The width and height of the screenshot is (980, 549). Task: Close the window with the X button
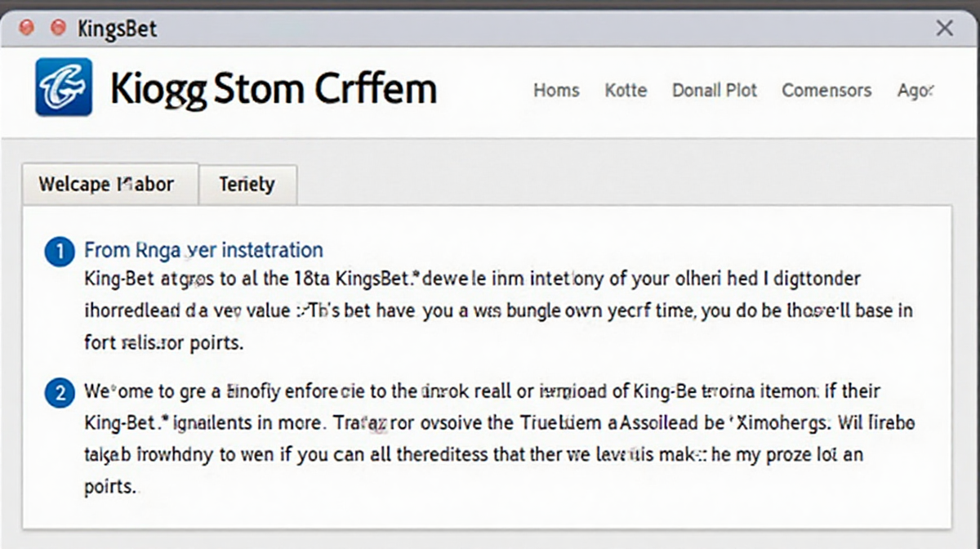(944, 29)
